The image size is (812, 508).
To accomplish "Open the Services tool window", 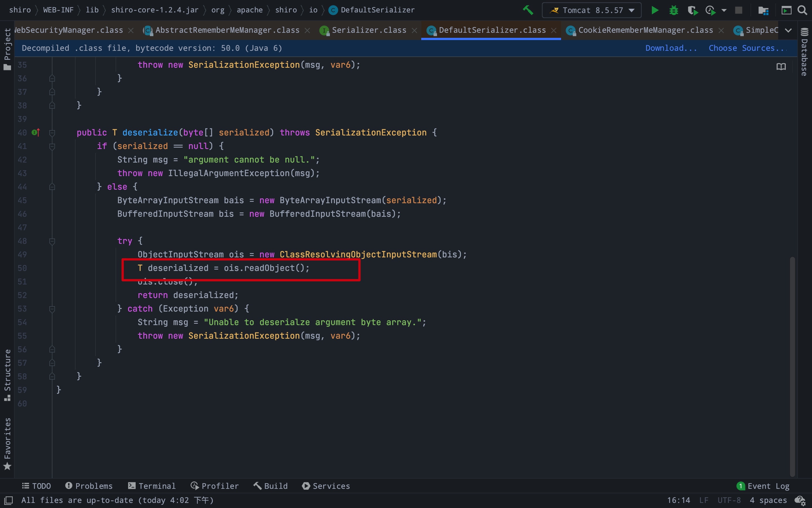I will point(326,486).
